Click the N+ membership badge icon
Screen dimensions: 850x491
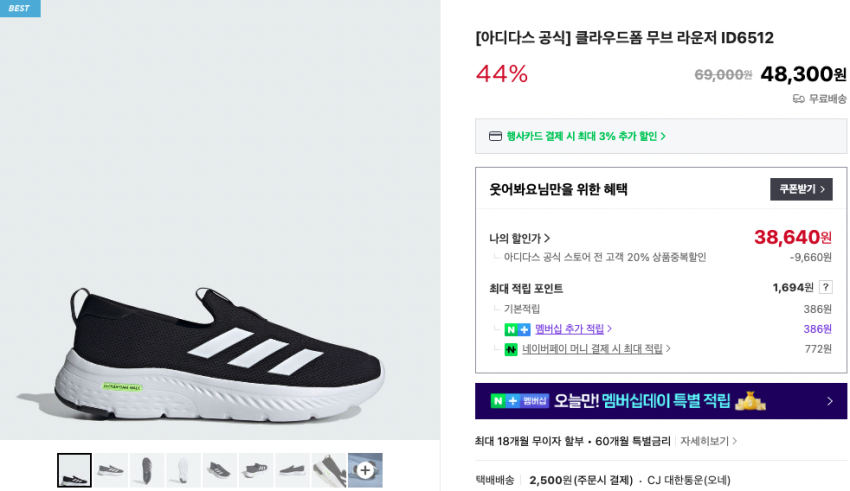click(517, 329)
